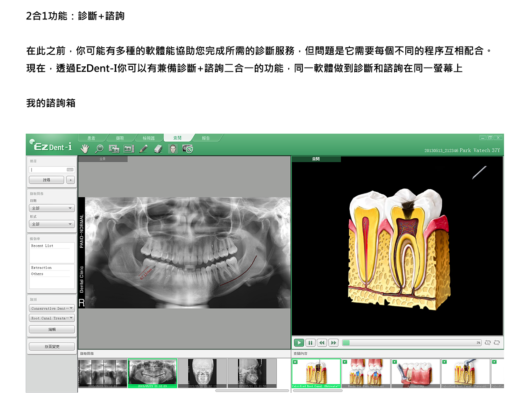Click the screen capture icon
Image resolution: width=531 pixels, height=420 pixels.
(x=114, y=149)
